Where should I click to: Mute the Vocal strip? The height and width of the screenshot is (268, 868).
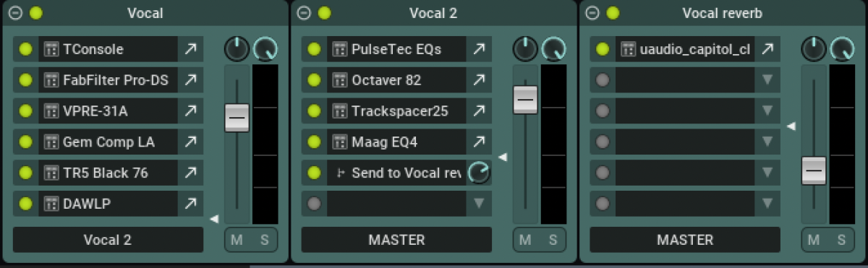point(237,240)
